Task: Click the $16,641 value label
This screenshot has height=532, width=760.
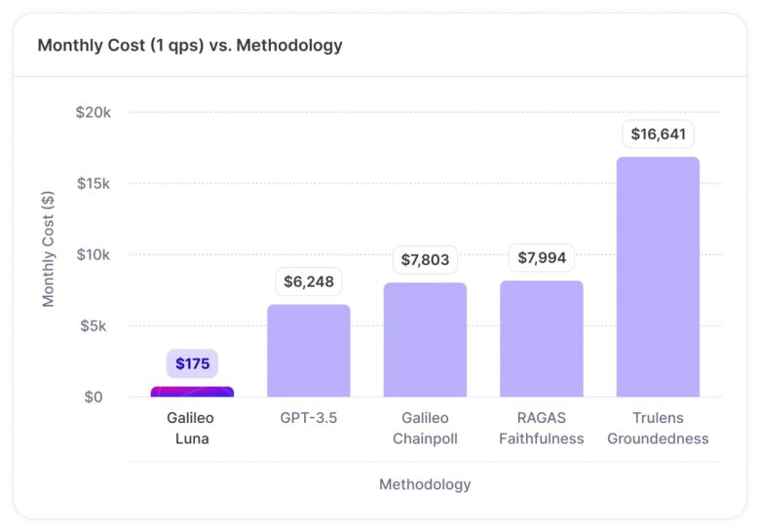Action: 658,134
